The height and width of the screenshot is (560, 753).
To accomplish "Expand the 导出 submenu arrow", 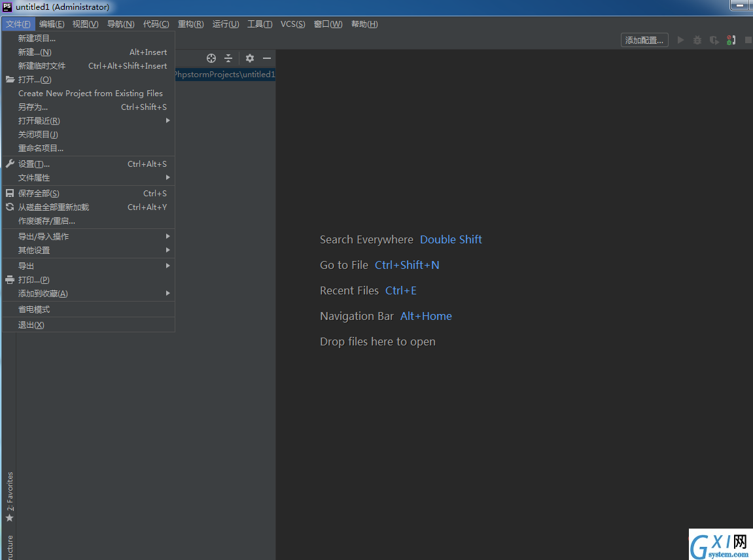I will click(x=167, y=266).
